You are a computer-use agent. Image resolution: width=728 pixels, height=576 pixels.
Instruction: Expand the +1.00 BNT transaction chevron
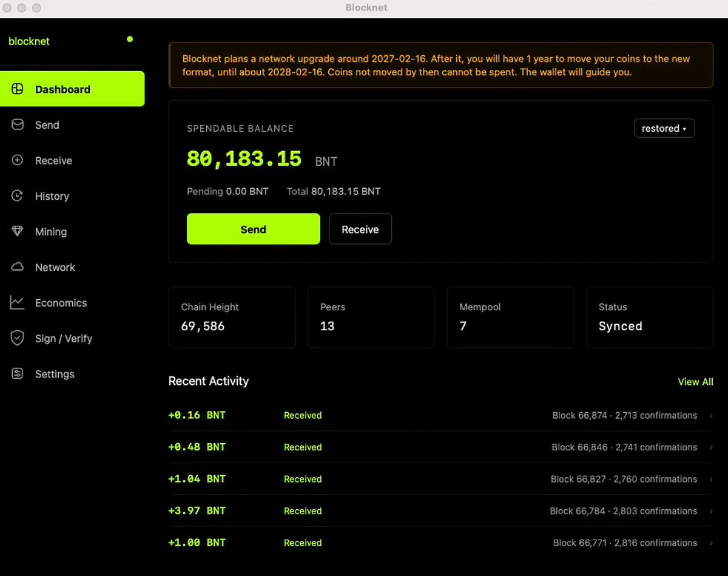pos(711,543)
